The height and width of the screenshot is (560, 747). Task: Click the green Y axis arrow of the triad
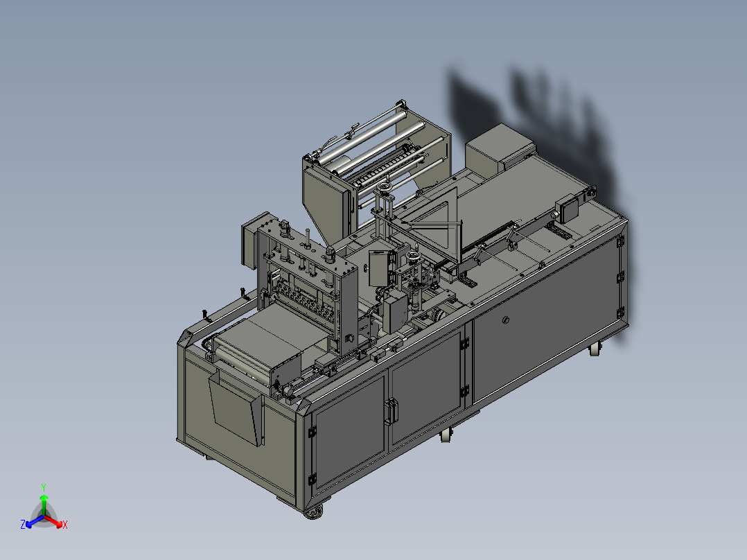44,505
